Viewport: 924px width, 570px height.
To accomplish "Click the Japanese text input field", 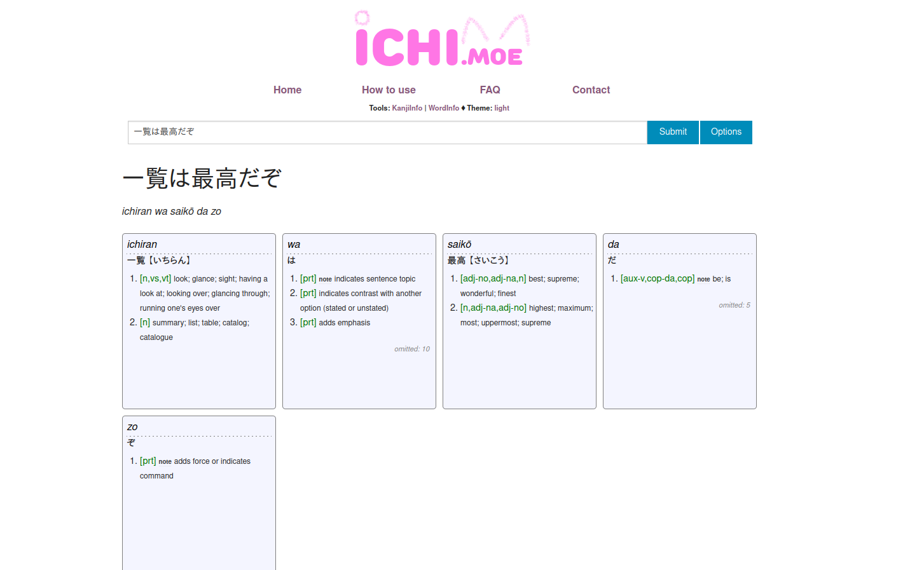I will (387, 132).
